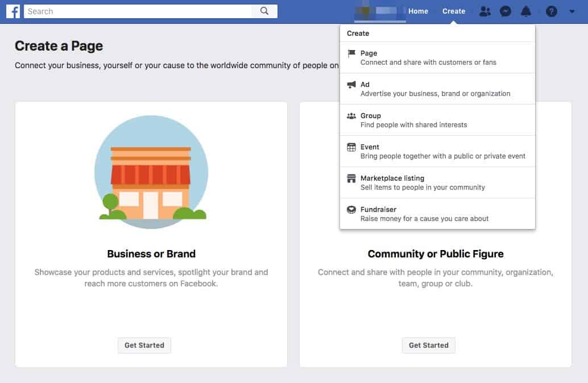Image resolution: width=588 pixels, height=383 pixels.
Task: Go to Home in the navigation bar
Action: (x=418, y=11)
